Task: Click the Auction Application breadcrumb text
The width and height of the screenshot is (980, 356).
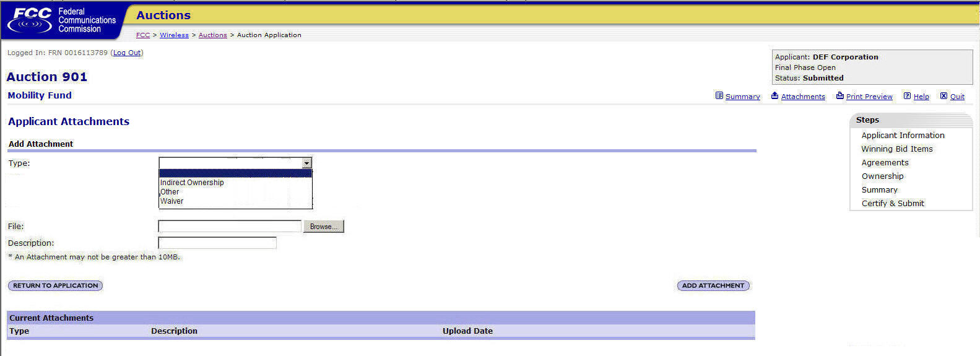Action: coord(269,35)
